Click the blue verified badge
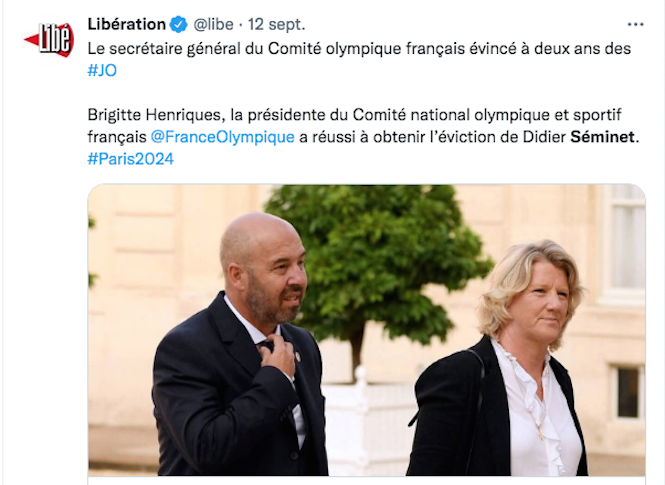The image size is (665, 485). pos(179,25)
